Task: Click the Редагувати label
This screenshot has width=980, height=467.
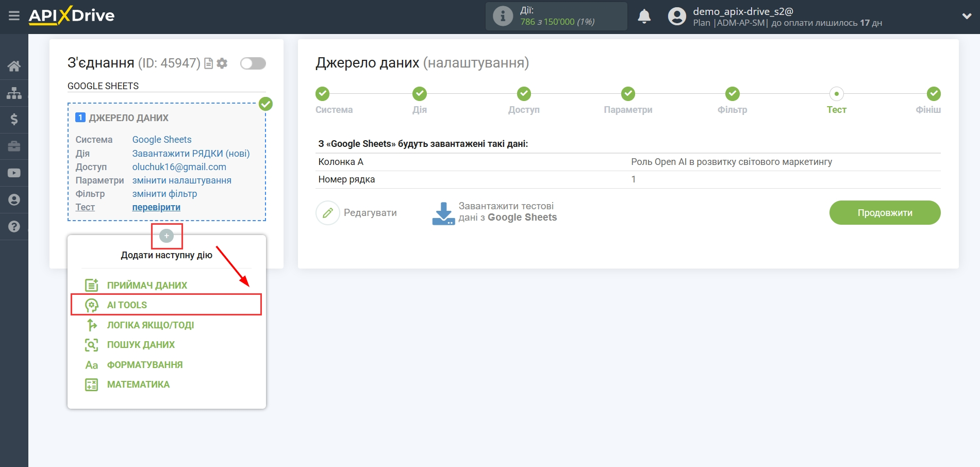Action: (x=370, y=213)
